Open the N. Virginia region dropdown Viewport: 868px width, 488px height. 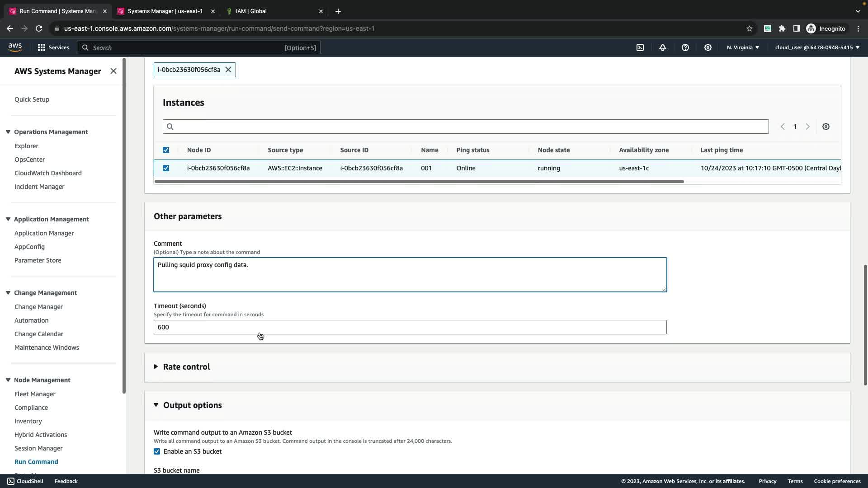(x=743, y=47)
